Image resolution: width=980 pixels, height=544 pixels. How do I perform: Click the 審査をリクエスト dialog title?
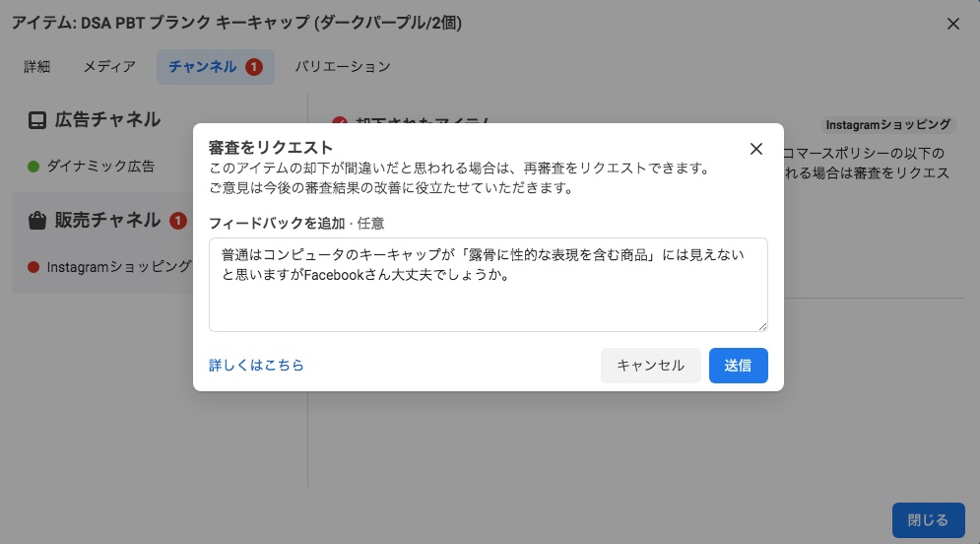click(x=270, y=148)
